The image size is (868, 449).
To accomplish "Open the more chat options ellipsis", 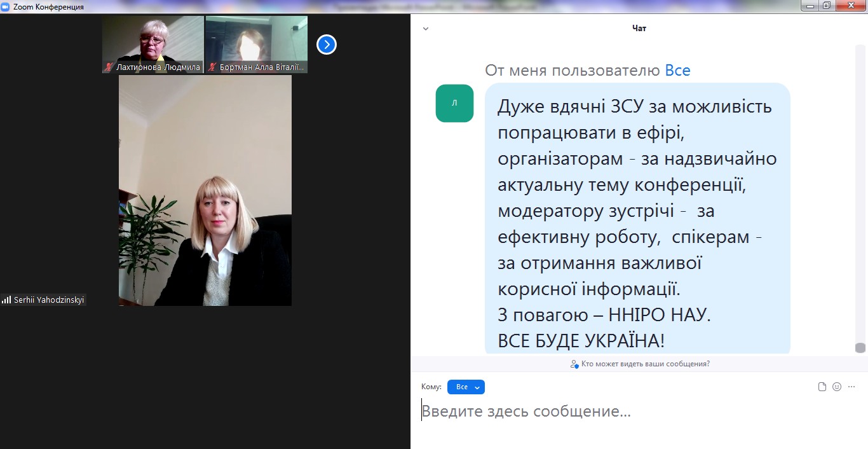I will coord(852,387).
